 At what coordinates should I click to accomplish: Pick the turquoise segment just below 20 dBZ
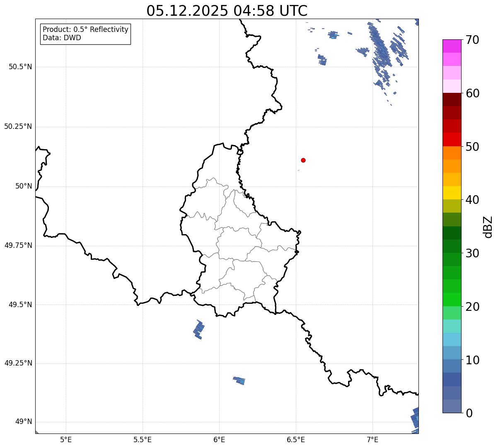coord(452,326)
